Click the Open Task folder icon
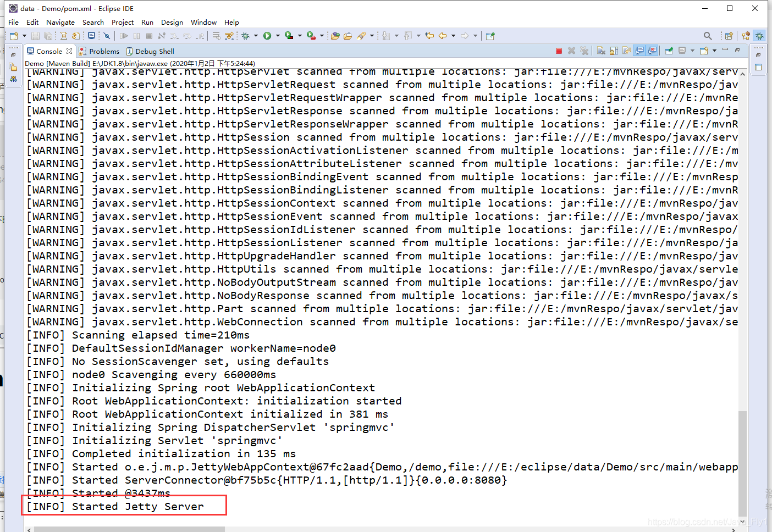Viewport: 772px width, 532px height. 348,36
